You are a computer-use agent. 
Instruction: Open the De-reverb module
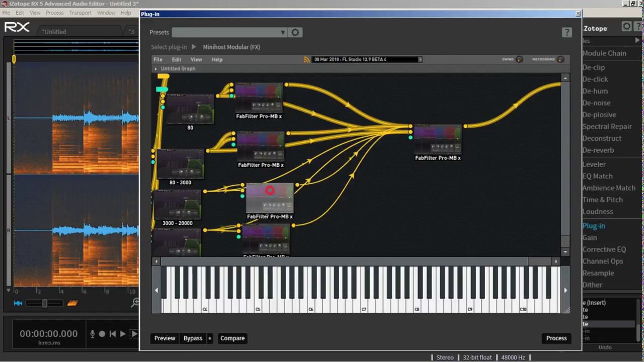[x=598, y=150]
